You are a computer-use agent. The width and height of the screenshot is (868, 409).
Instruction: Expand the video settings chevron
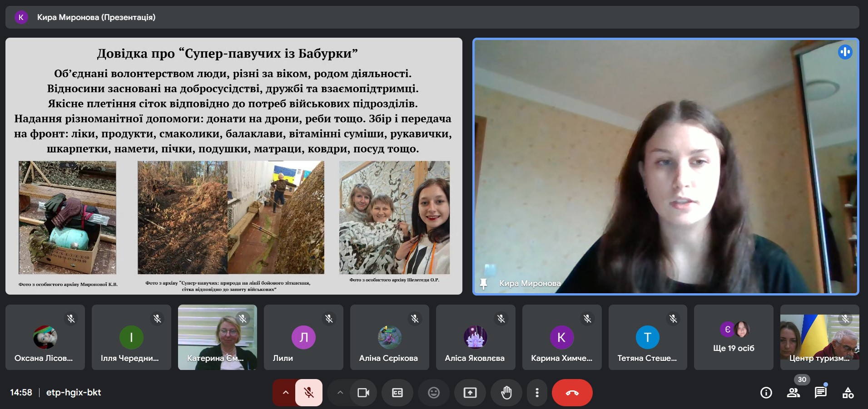pos(340,393)
